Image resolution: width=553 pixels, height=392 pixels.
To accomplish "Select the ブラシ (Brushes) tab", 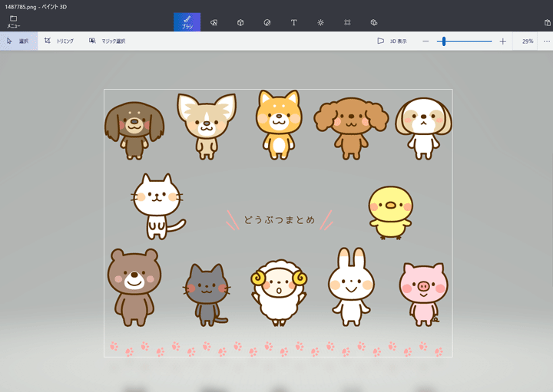I will click(187, 22).
